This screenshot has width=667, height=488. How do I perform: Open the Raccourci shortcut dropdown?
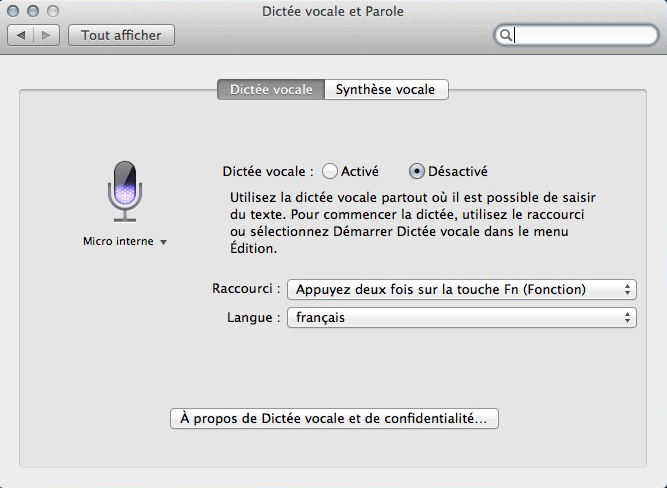click(x=461, y=290)
